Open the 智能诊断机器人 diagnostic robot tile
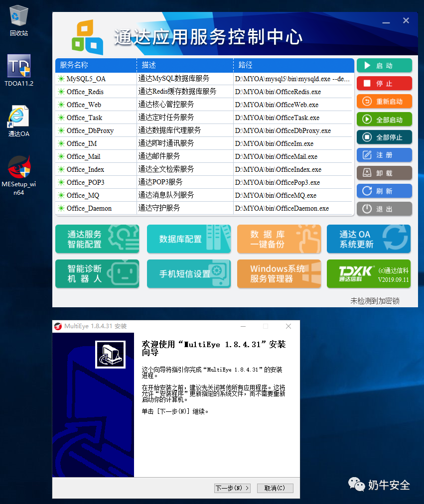Viewport: 424px width, 504px height. tap(97, 273)
